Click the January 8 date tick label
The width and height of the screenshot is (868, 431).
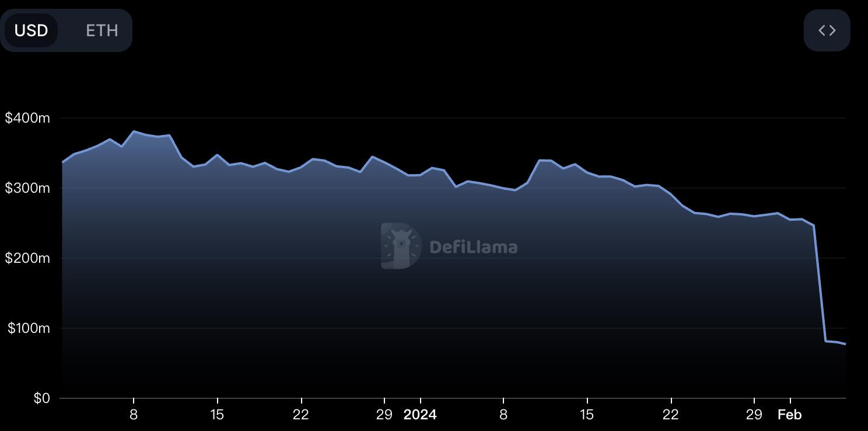tap(503, 415)
